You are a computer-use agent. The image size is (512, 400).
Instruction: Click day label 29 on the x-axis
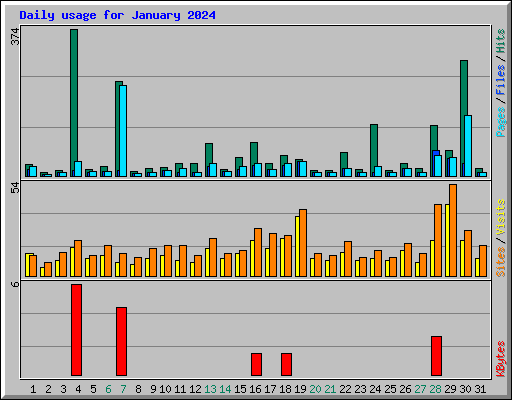(x=450, y=389)
